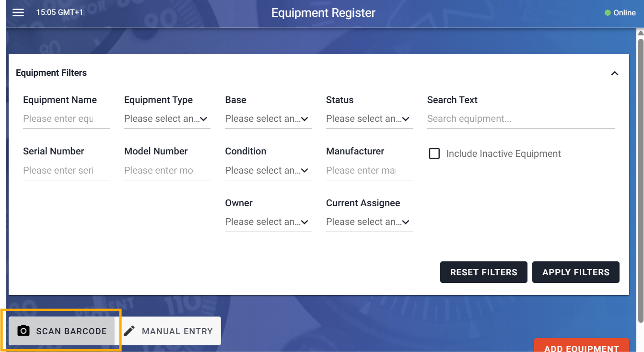This screenshot has height=352, width=644.
Task: Open the Condition dropdown
Action: (268, 170)
